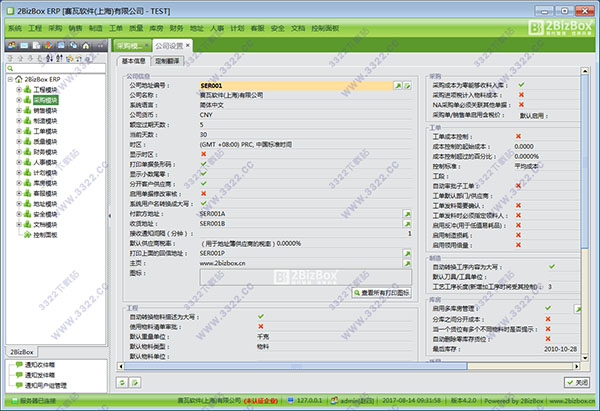The width and height of the screenshot is (600, 411).
Task: Toggle the 启用制造损耗 red cross
Action: 518,235
